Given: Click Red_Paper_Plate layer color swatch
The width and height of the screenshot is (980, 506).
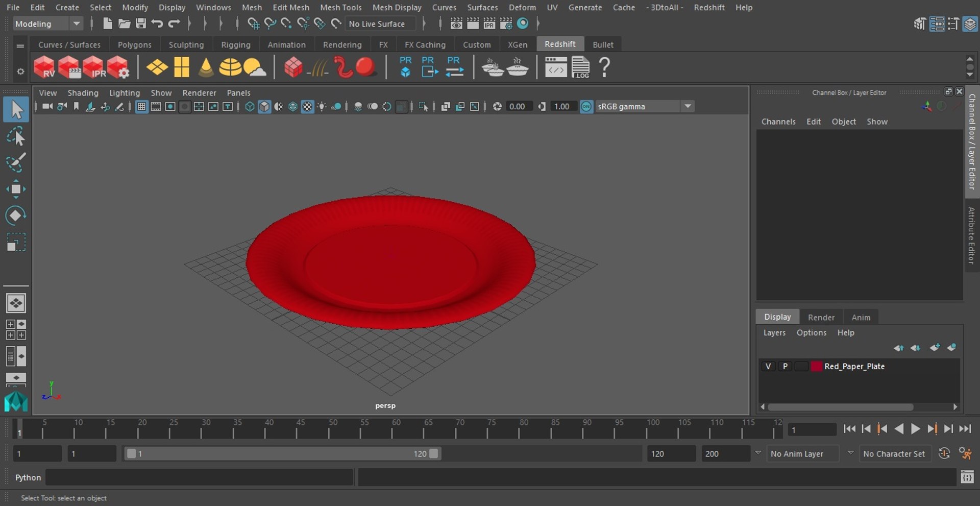Looking at the screenshot, I should [x=816, y=366].
